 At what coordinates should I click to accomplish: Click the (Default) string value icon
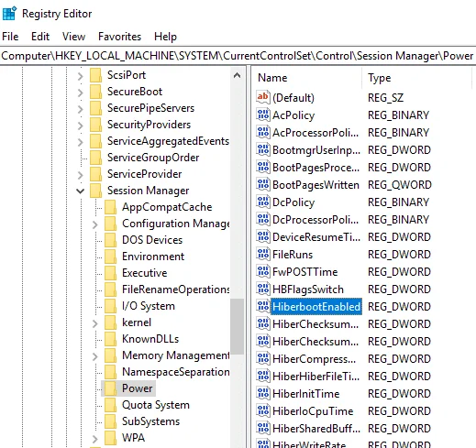(263, 97)
